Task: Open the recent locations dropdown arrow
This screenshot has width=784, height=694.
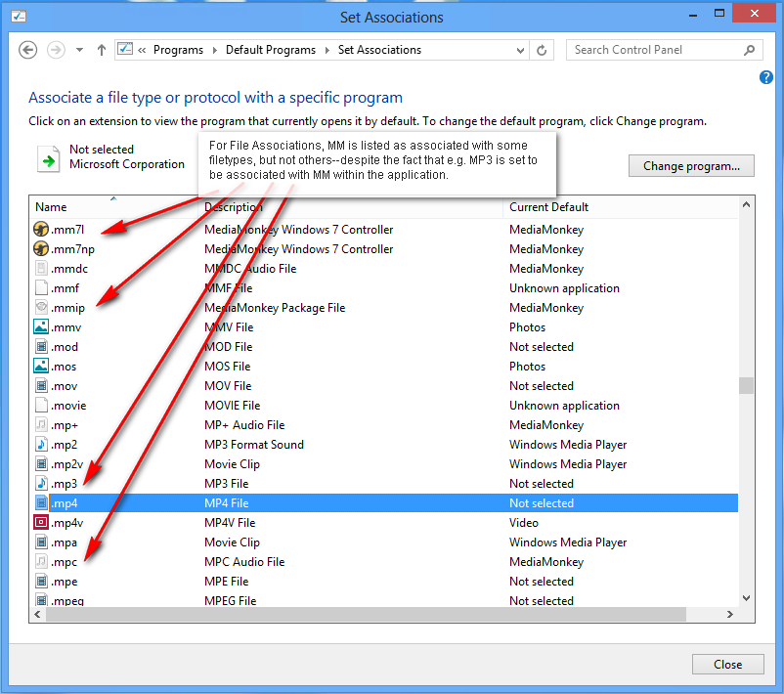Action: [79, 50]
